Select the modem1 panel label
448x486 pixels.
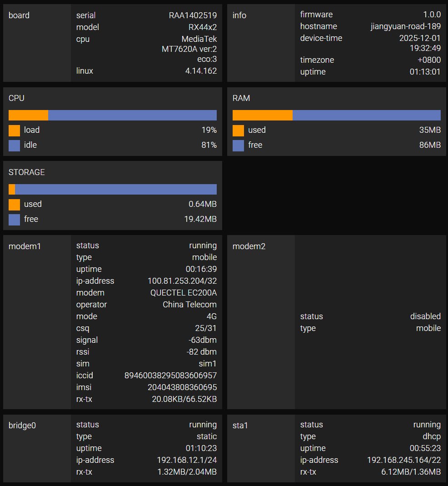(25, 246)
